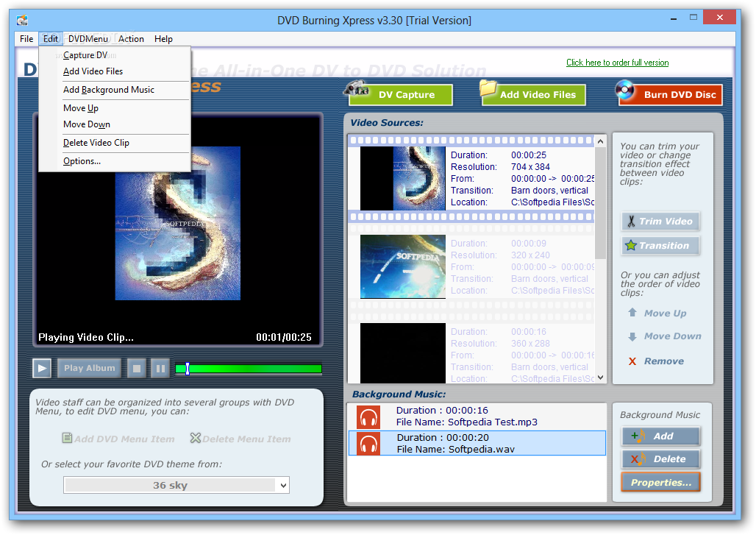This screenshot has height=535, width=756.
Task: Click the red X Remove icon
Action: point(632,361)
